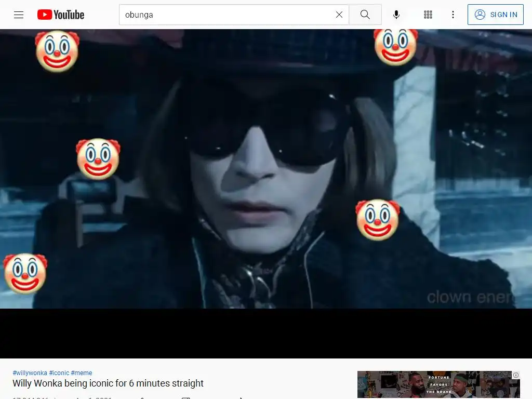Image resolution: width=532 pixels, height=399 pixels.
Task: Run search with magnifier button
Action: 365,15
